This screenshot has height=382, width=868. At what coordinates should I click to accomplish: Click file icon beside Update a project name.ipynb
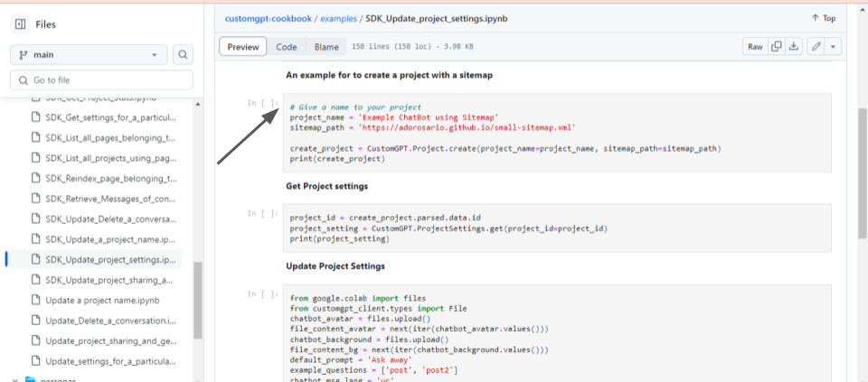[x=36, y=300]
